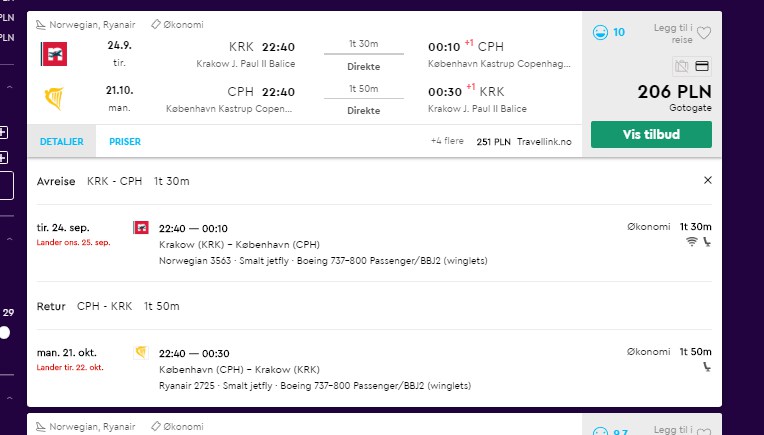Click Ryanair logo in Retur details row
This screenshot has height=435, width=764.
coord(141,352)
